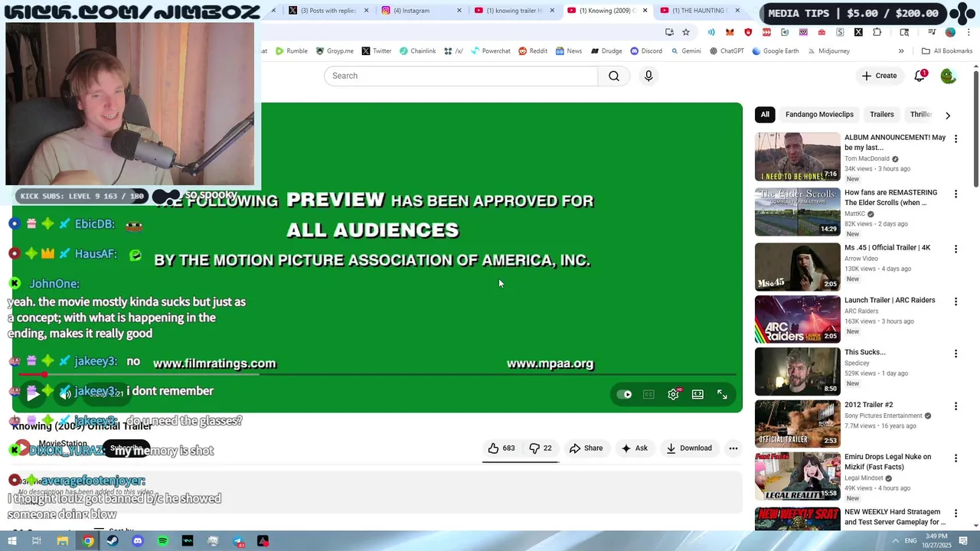Dislike the video showing 22
980x551 pixels.
coord(541,448)
